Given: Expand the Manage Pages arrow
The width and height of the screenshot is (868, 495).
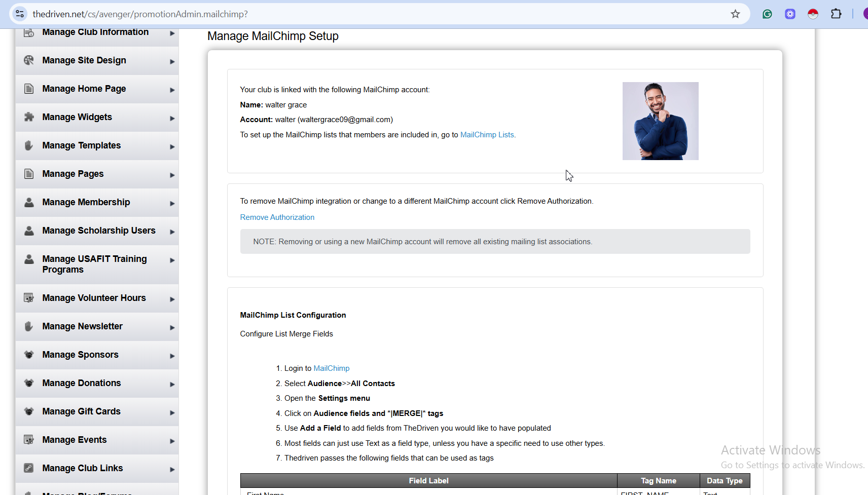Looking at the screenshot, I should coord(172,175).
